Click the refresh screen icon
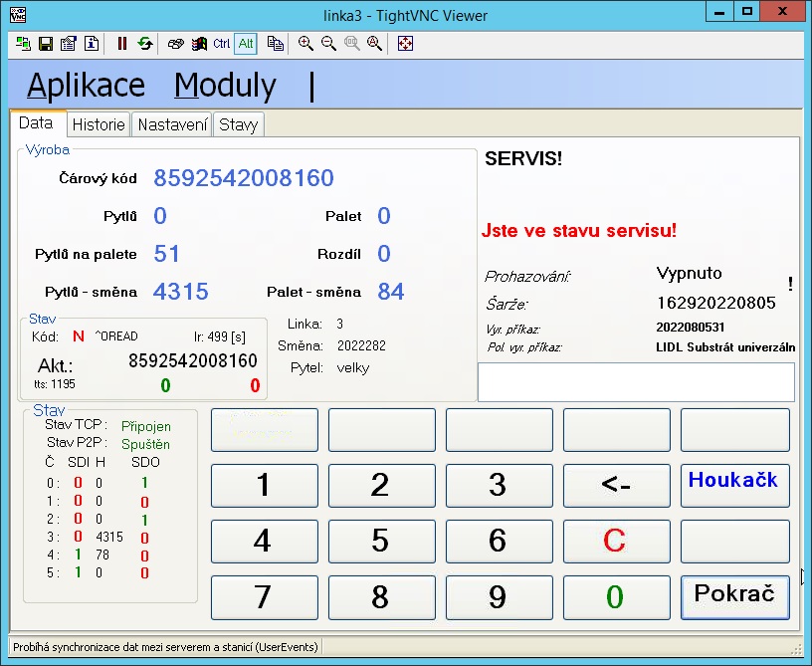 [145, 44]
